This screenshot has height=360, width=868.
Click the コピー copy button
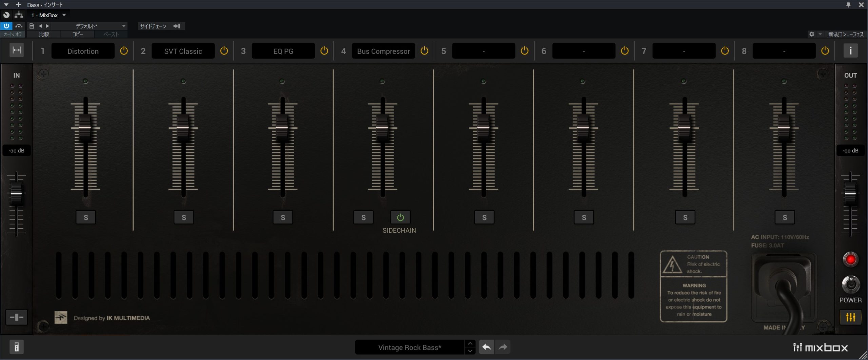(77, 34)
